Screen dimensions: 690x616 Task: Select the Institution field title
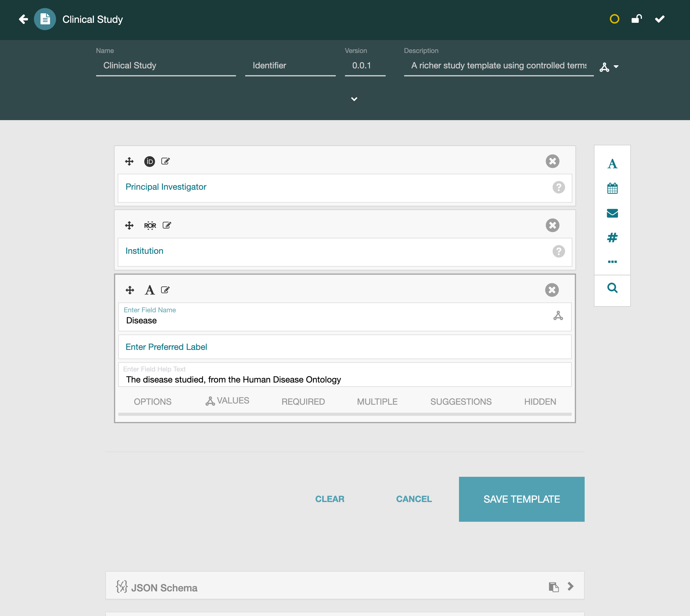click(x=144, y=251)
